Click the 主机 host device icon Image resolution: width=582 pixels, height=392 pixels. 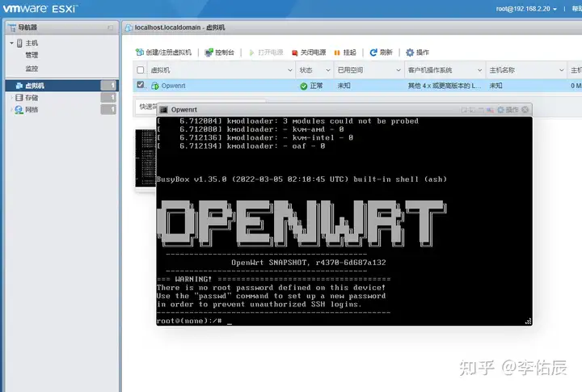[x=19, y=43]
